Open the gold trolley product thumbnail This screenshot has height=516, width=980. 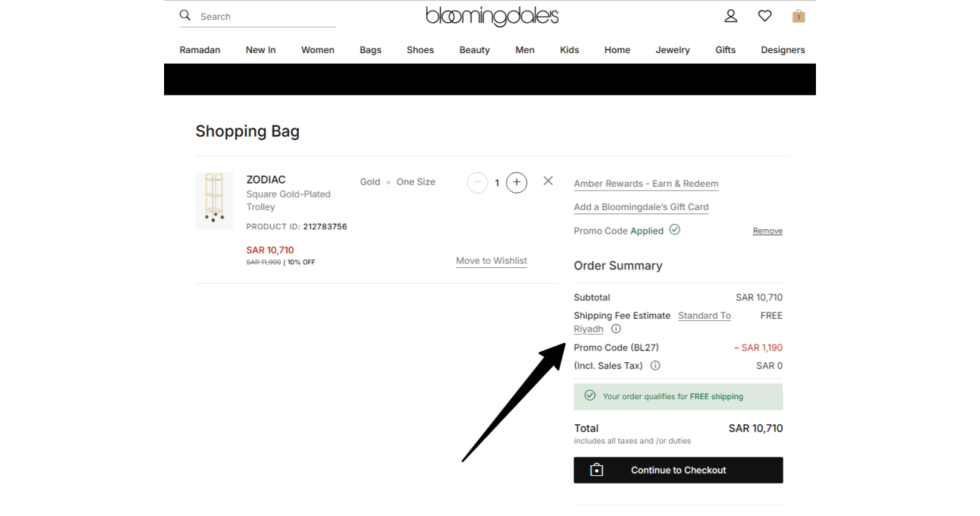[x=214, y=201]
